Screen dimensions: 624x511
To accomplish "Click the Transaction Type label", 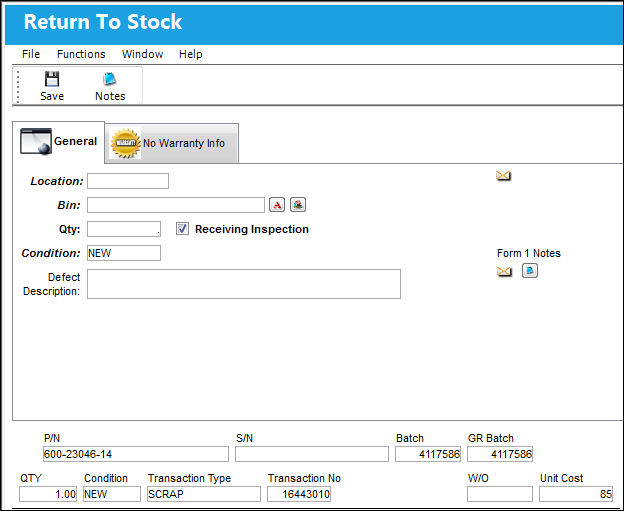I will point(189,478).
